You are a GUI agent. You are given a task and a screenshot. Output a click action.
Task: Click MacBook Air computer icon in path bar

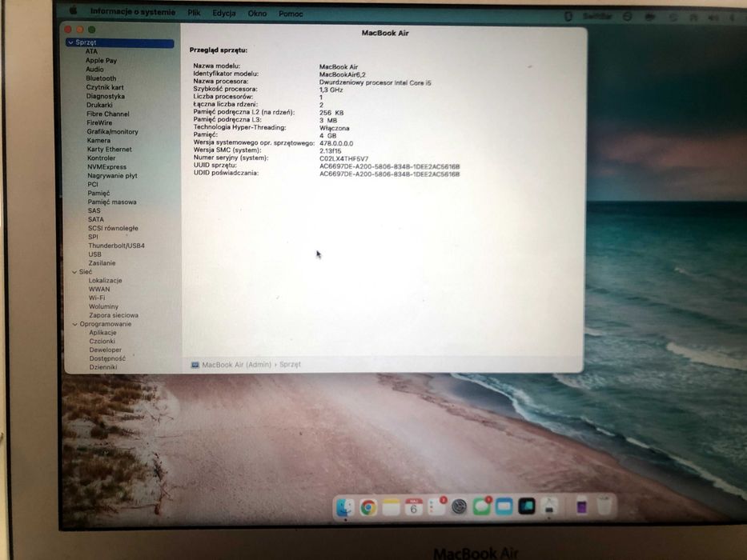tap(195, 365)
